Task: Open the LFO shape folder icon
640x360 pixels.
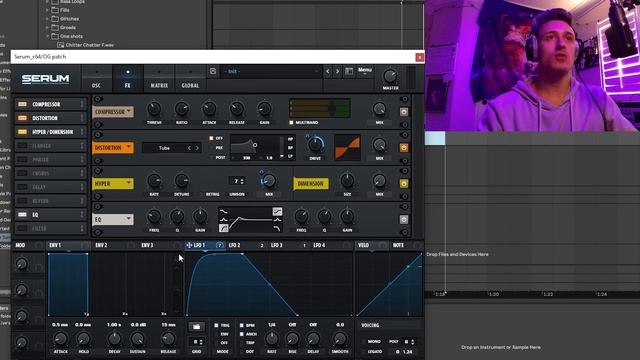Action: click(196, 327)
